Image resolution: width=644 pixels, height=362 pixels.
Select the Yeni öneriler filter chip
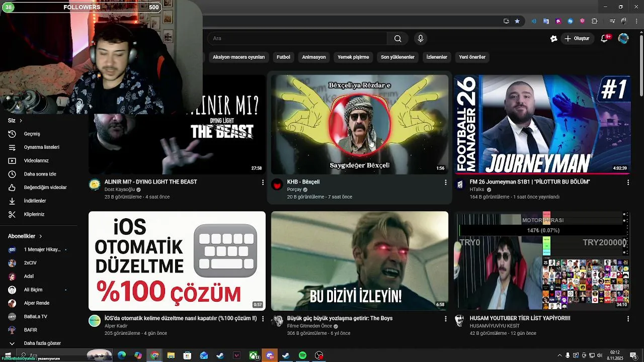point(472,57)
